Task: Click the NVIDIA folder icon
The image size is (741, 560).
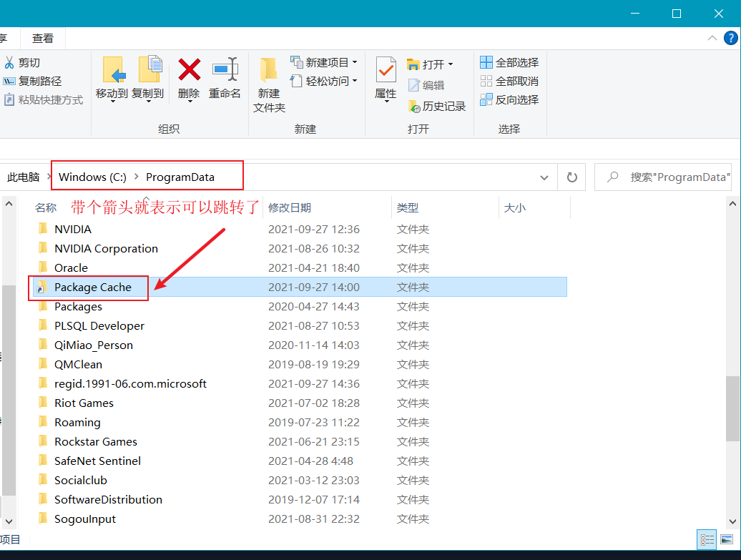Action: [42, 229]
